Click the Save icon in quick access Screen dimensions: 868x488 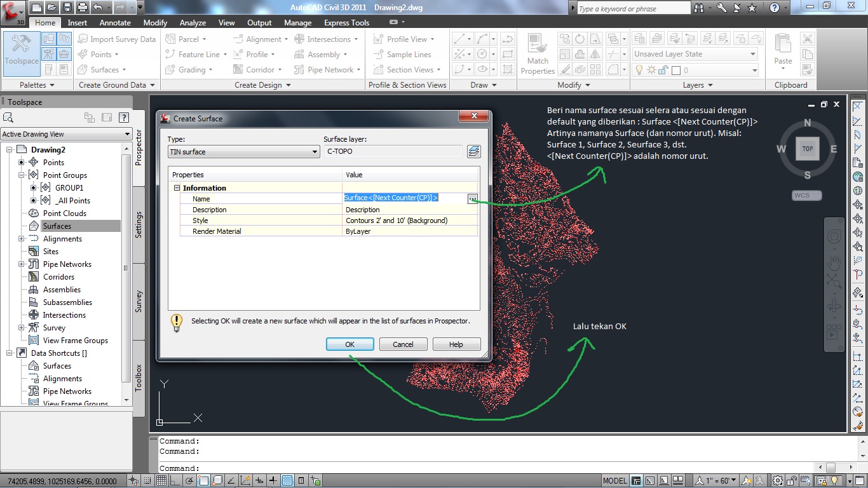click(67, 8)
